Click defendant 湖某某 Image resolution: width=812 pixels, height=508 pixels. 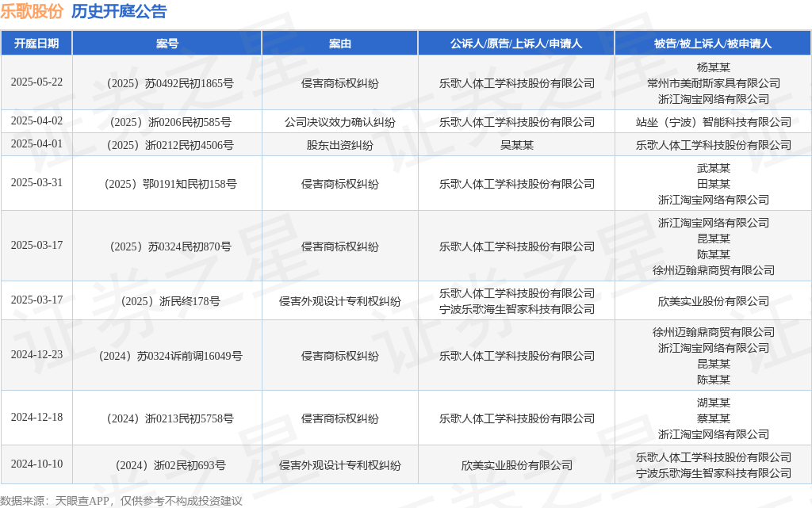(713, 403)
